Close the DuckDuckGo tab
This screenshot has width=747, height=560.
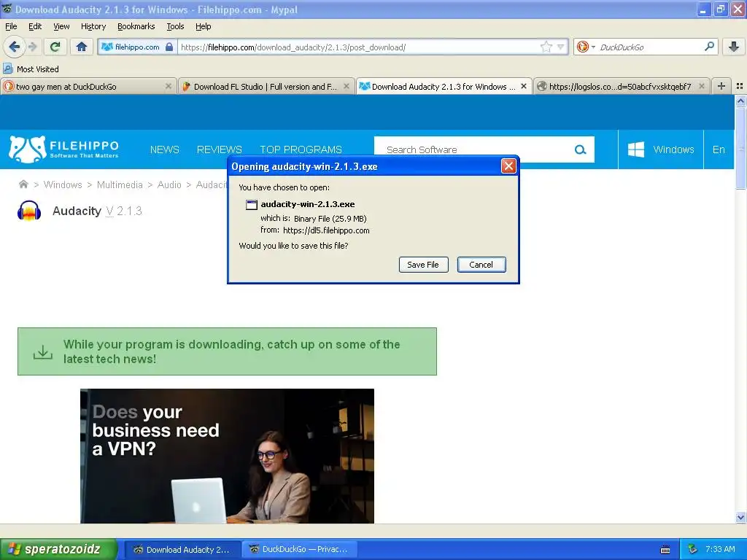169,86
